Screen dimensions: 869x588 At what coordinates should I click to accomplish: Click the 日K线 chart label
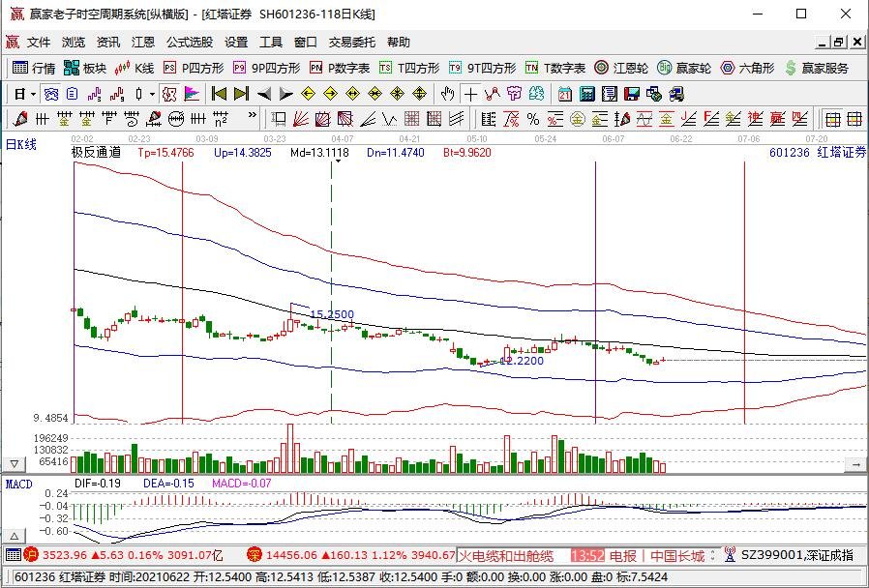[x=21, y=144]
